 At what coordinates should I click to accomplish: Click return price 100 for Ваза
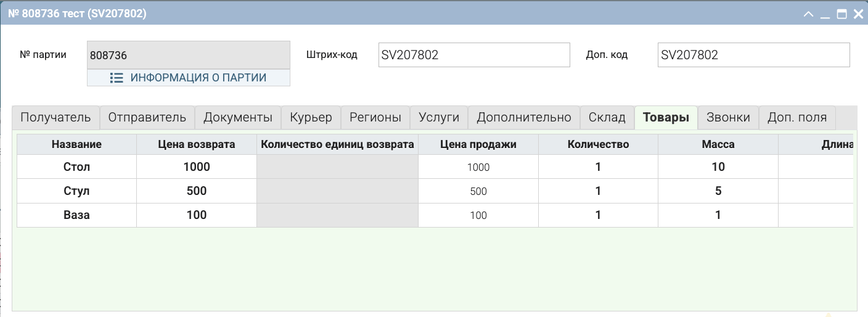point(197,215)
